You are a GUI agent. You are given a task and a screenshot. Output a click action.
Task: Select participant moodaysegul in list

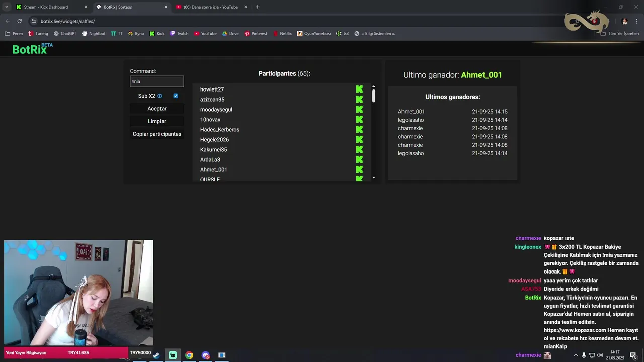click(x=216, y=110)
